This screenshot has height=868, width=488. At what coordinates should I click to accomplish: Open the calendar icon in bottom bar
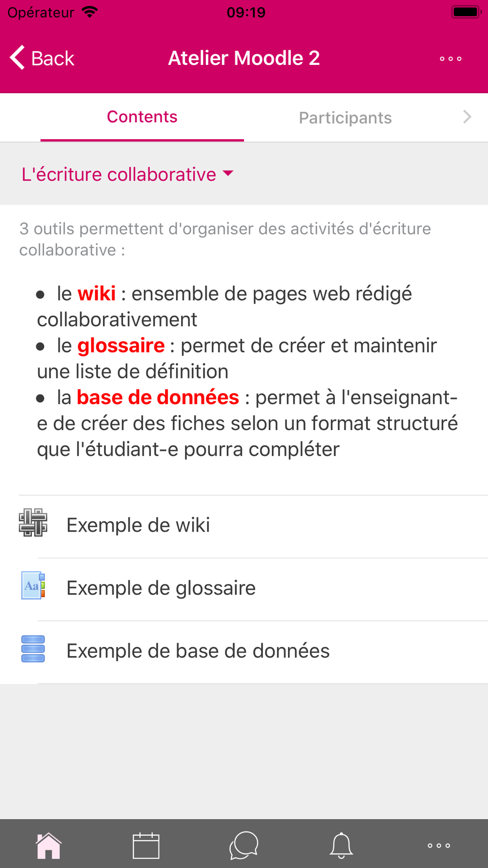146,846
